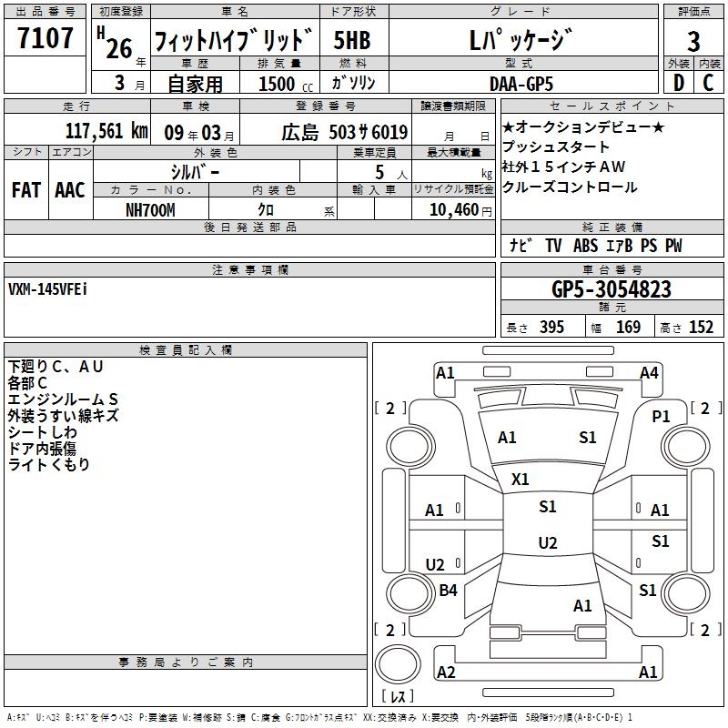Select the color code NH700M
Viewport: 728px width, 728px height.
click(x=150, y=209)
